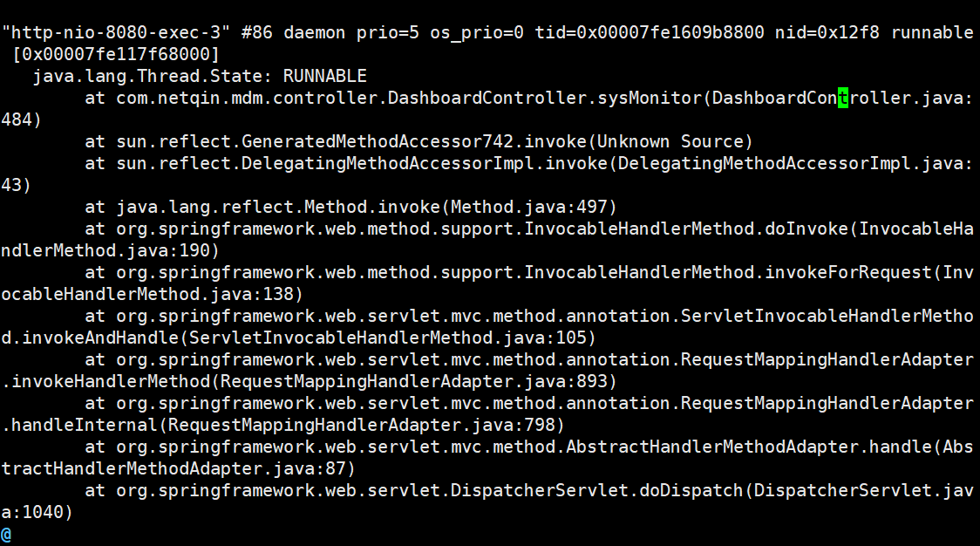
Task: Click the invokeForRequest stack frame
Action: 487,284
